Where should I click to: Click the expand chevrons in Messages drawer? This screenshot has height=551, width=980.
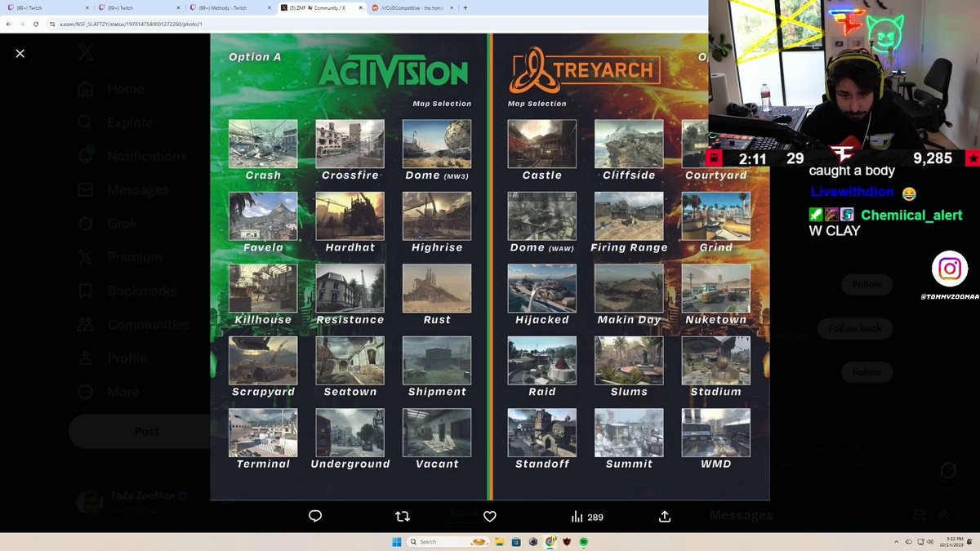[943, 515]
